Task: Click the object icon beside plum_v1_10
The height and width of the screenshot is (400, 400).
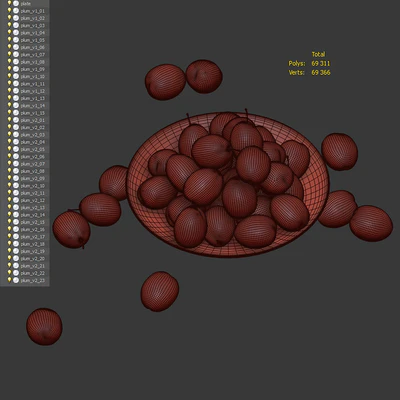Action: [16, 76]
